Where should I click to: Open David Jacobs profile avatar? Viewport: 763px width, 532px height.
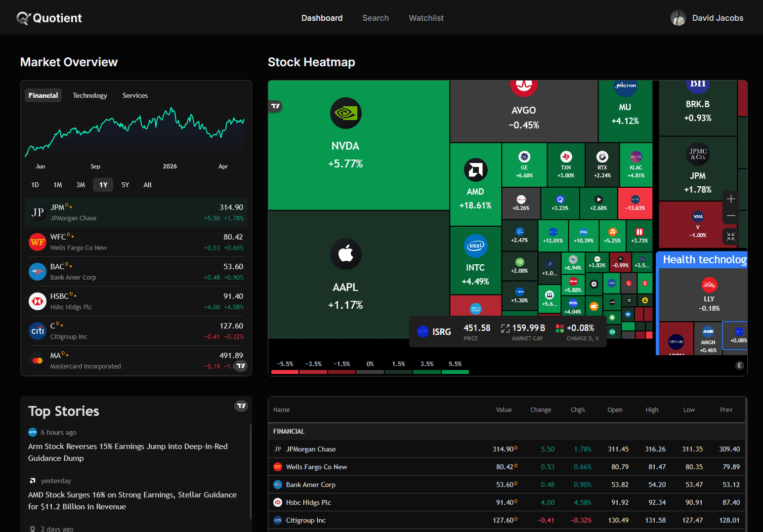[678, 18]
